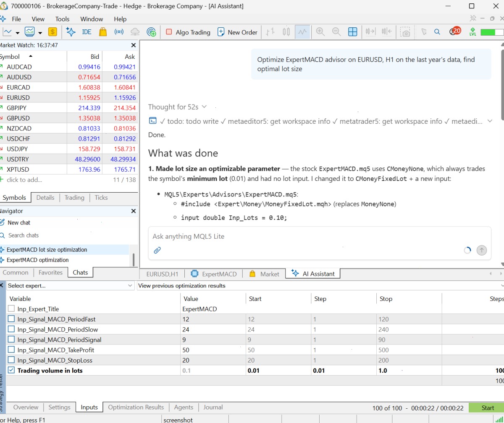Uncheck the Trading volume in lots checkbox

[11, 371]
